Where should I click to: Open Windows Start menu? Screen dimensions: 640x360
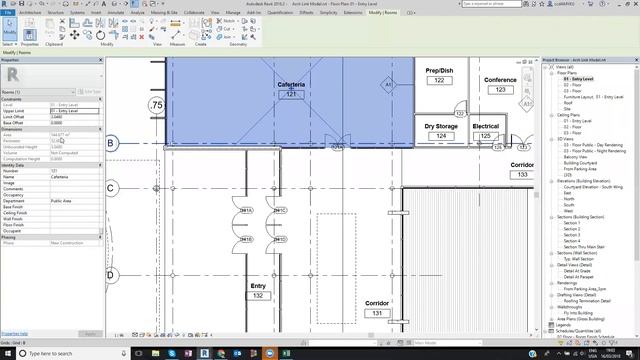point(8,353)
